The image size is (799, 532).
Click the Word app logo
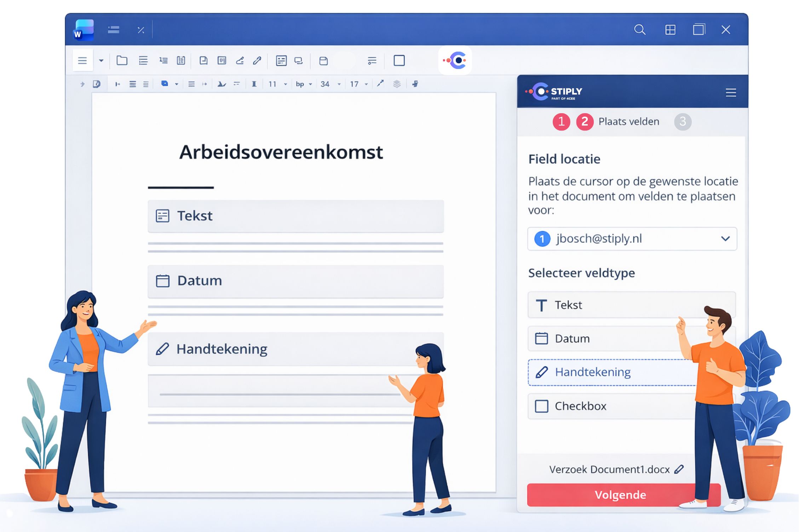(x=84, y=30)
